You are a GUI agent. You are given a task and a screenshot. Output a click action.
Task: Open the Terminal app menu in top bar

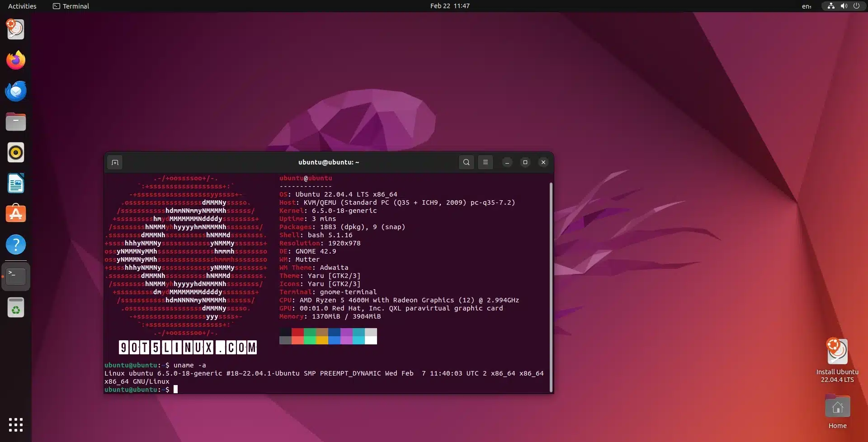(x=71, y=6)
